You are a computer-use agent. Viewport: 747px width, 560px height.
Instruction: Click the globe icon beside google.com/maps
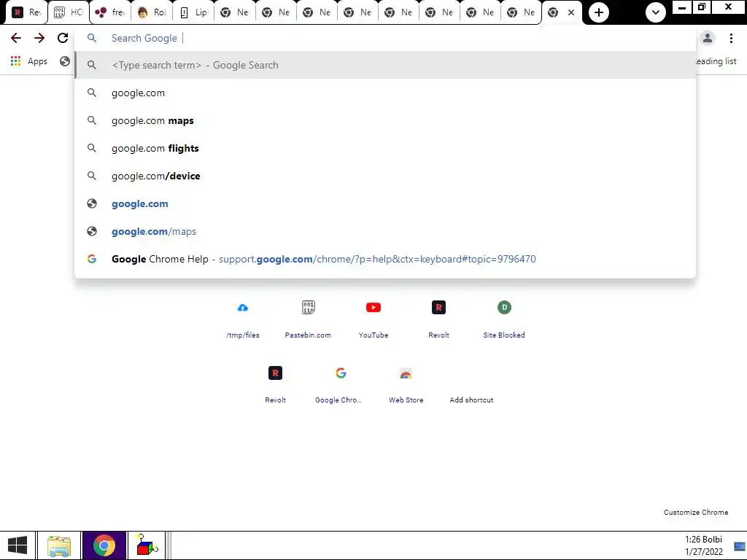coord(92,231)
